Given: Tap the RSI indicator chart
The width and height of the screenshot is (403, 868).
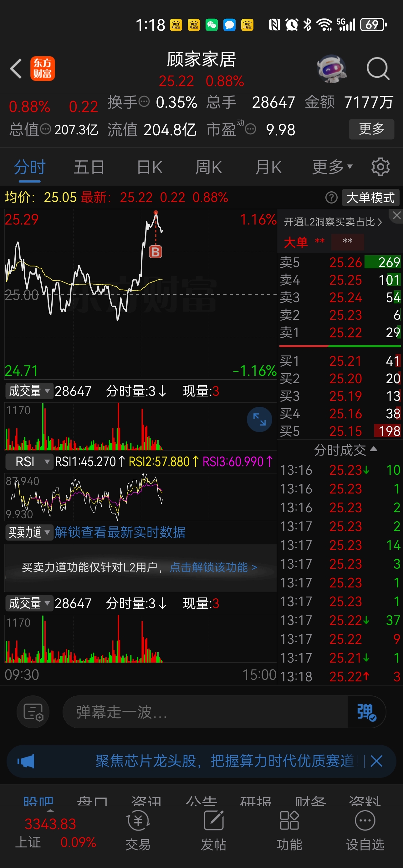Looking at the screenshot, I should click(x=140, y=497).
